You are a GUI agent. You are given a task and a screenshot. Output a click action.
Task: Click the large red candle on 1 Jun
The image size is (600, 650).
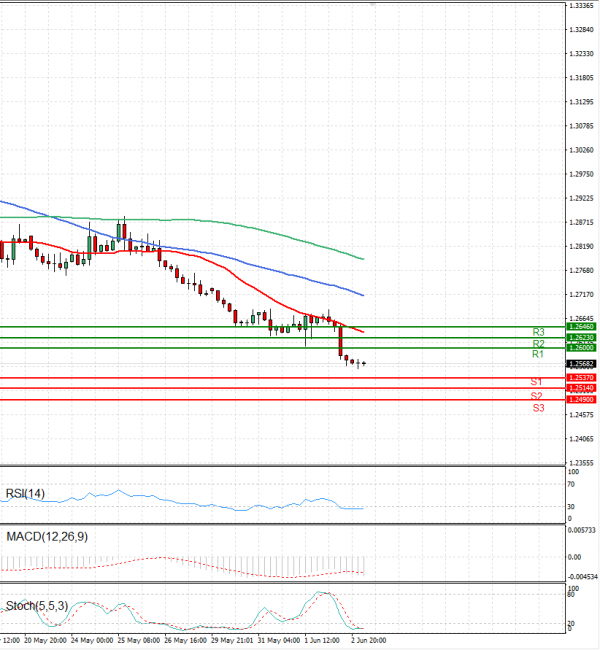[340, 342]
